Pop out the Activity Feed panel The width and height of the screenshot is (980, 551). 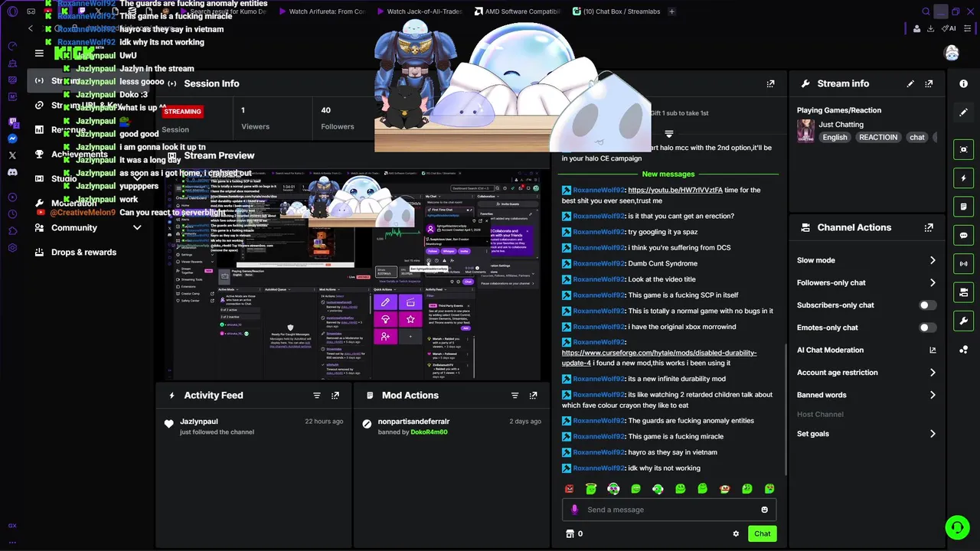click(335, 395)
